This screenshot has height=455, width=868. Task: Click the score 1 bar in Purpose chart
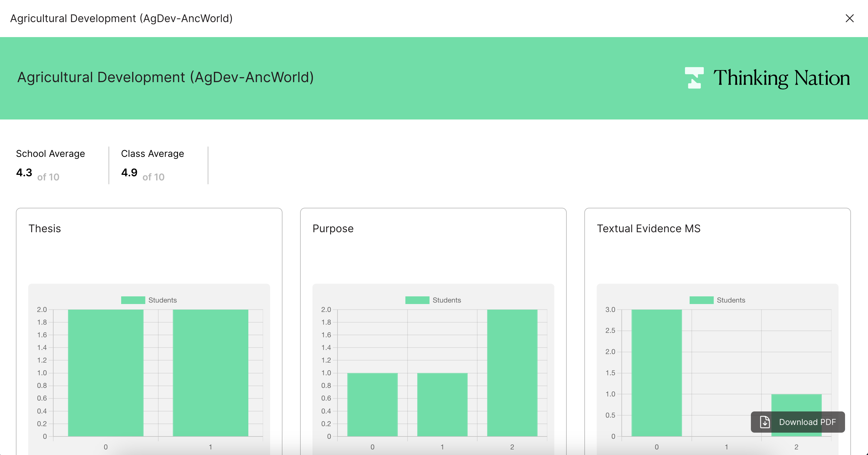(442, 404)
